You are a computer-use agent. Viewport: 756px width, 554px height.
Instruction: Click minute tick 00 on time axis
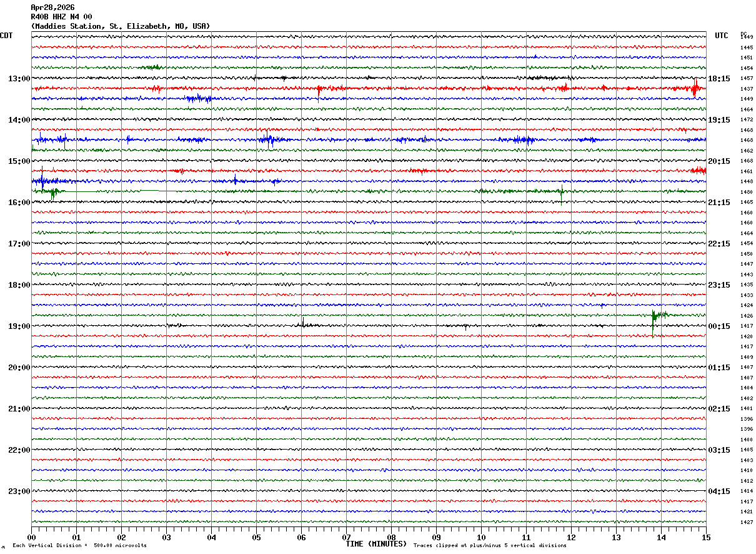[31, 537]
